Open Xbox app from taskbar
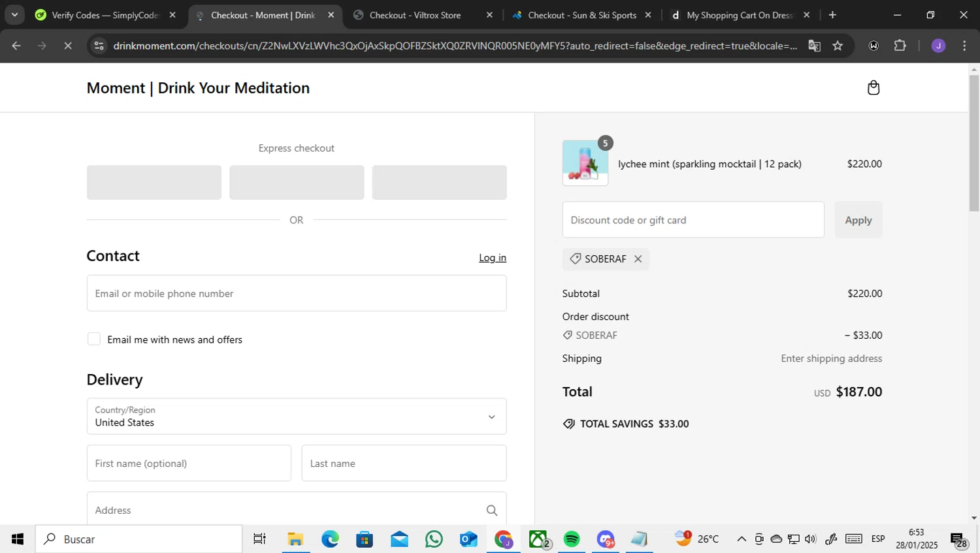 tap(538, 539)
